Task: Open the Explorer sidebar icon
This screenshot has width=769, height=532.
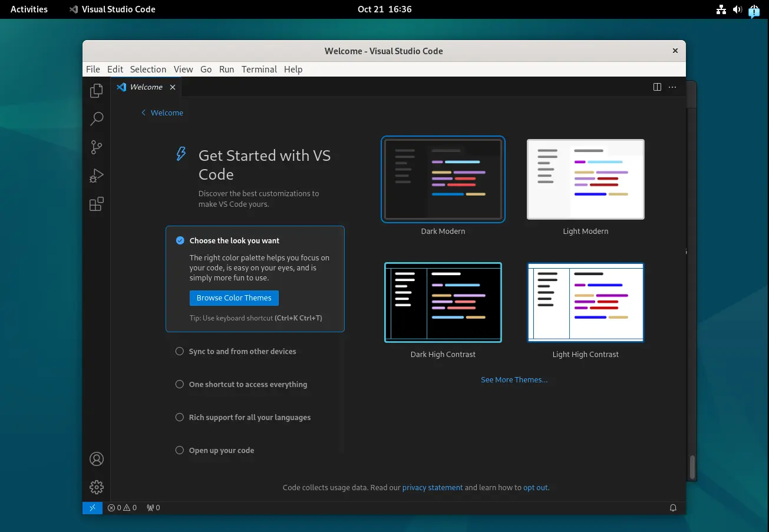Action: [96, 90]
